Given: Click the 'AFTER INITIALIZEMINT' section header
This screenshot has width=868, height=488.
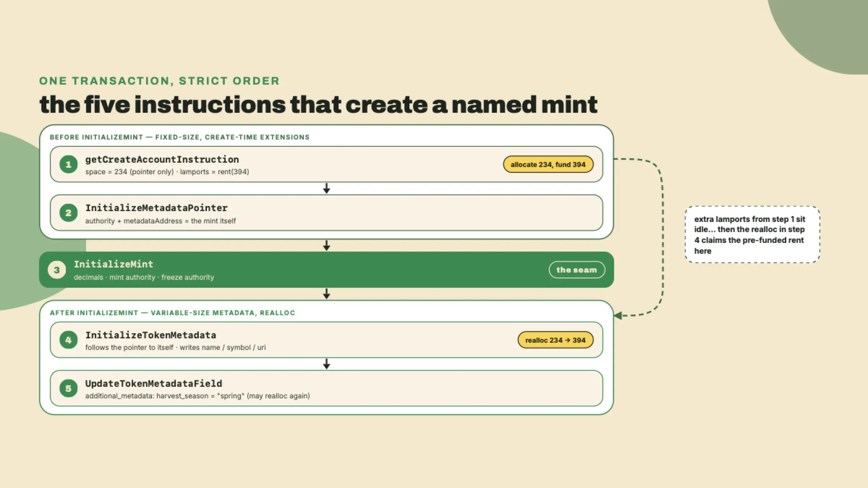Looking at the screenshot, I should tap(173, 313).
